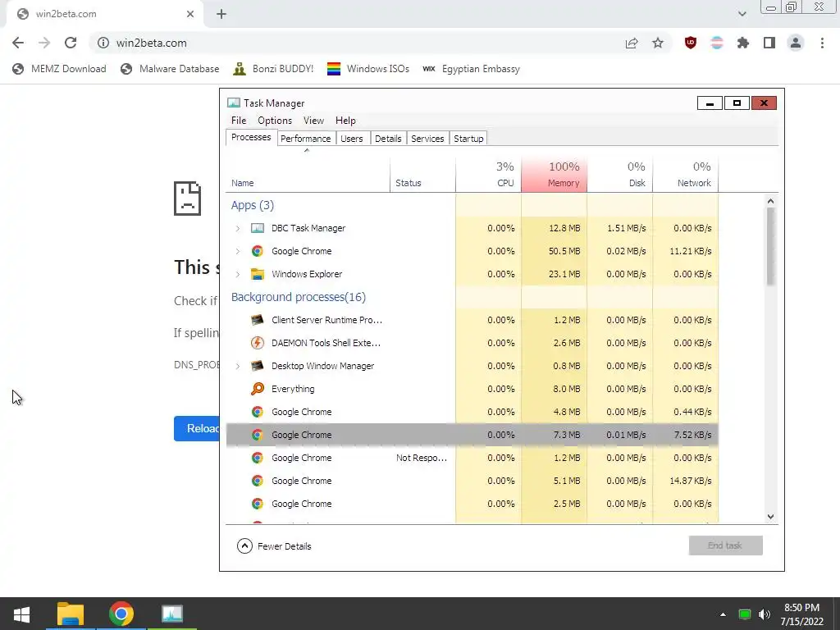Image resolution: width=840 pixels, height=630 pixels.
Task: Click the process list scrollbar down arrow
Action: coord(770,517)
